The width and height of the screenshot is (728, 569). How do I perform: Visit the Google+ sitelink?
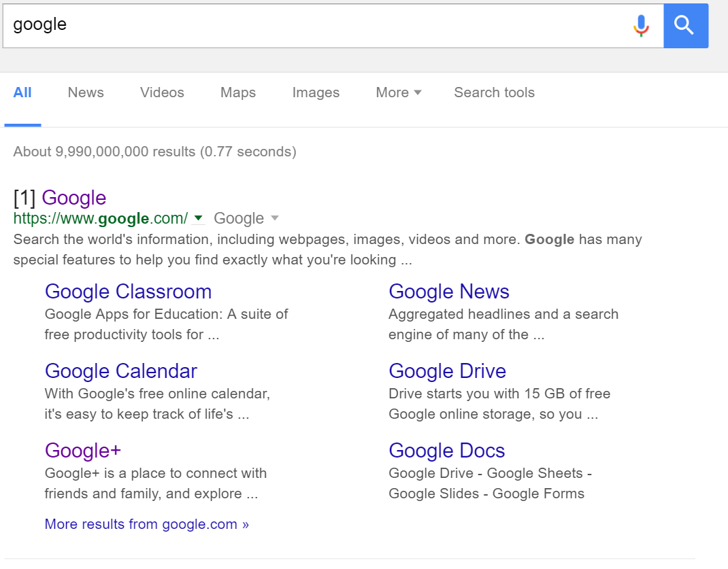(x=82, y=451)
